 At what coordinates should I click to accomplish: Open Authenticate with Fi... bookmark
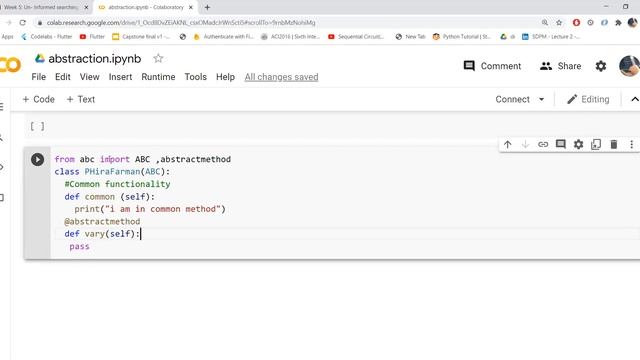point(223,37)
